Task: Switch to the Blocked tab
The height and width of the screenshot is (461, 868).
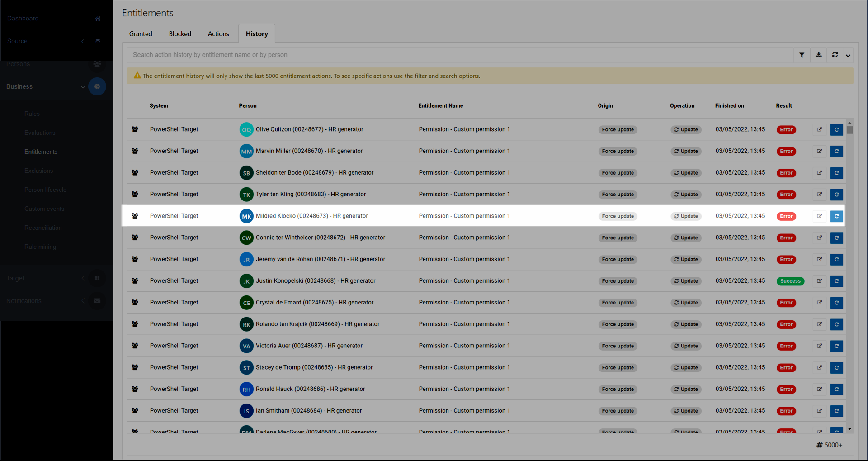Action: (x=180, y=34)
